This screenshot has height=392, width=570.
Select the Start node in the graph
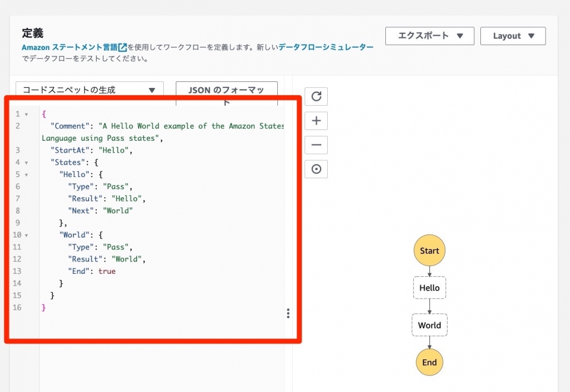429,250
